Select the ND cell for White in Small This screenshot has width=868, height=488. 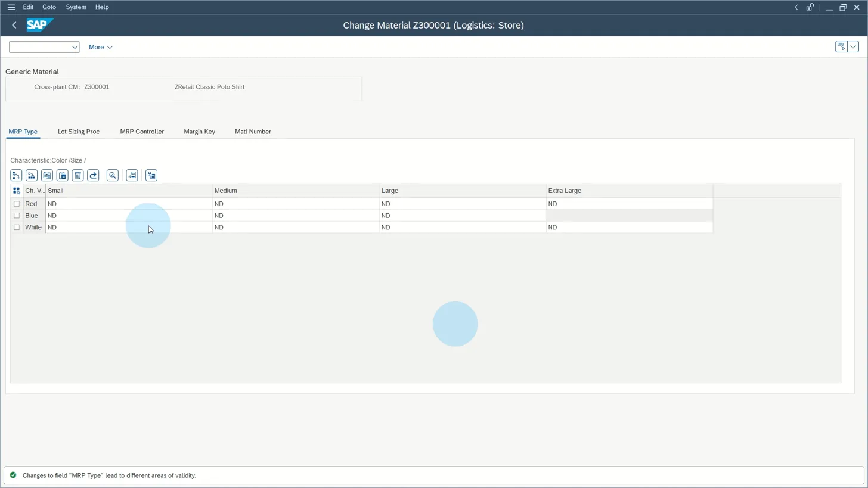pos(129,228)
